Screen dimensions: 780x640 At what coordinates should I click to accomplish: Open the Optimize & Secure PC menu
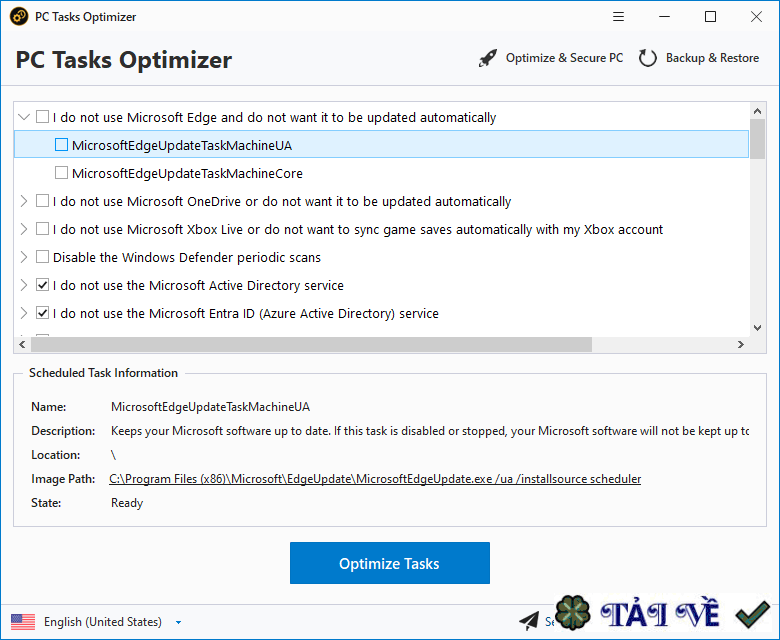(x=564, y=58)
